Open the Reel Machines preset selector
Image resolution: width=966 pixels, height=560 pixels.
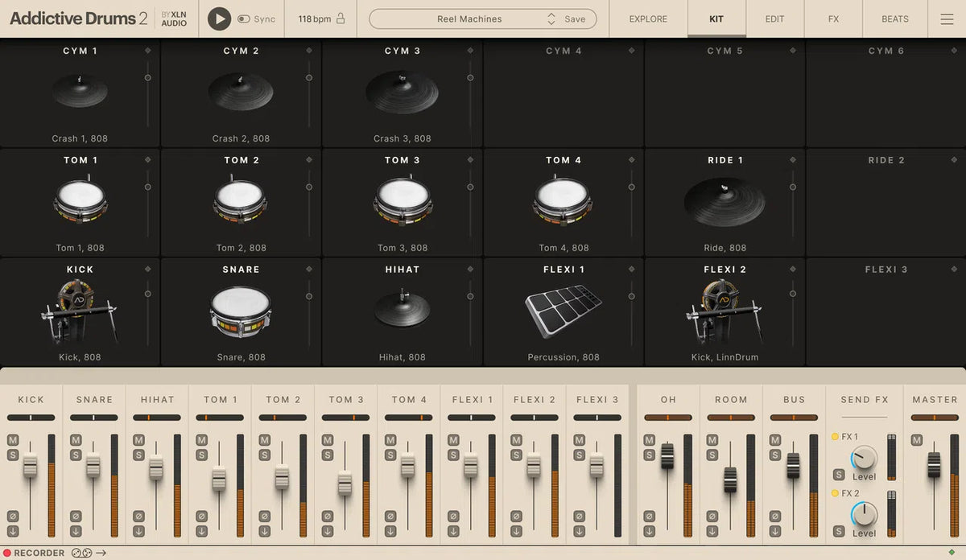click(471, 19)
